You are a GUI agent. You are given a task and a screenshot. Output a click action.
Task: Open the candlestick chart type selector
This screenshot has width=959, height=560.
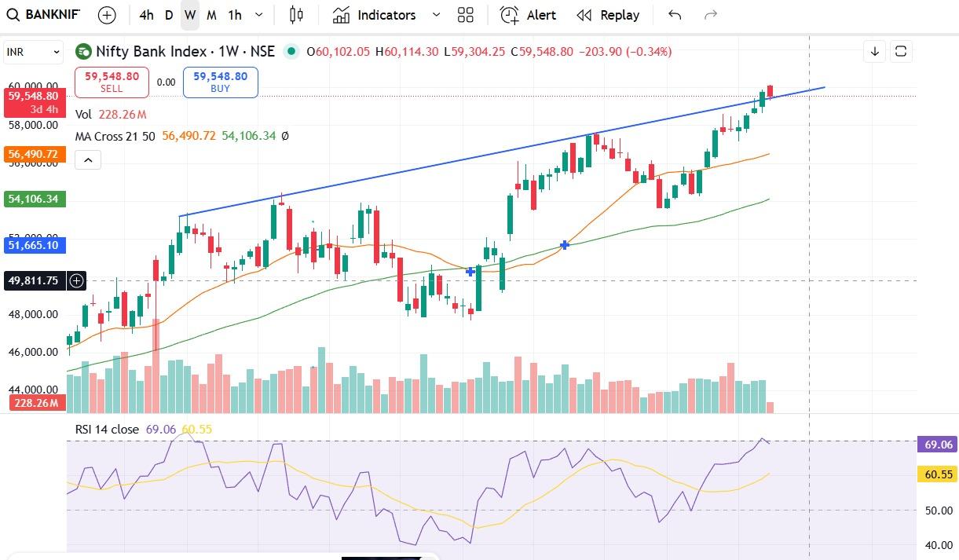tap(296, 15)
